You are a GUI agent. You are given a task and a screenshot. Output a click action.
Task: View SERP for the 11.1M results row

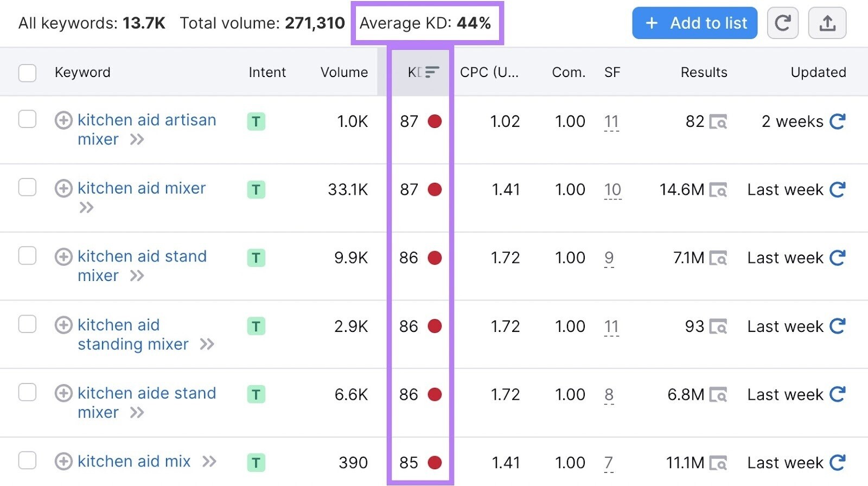coord(718,464)
